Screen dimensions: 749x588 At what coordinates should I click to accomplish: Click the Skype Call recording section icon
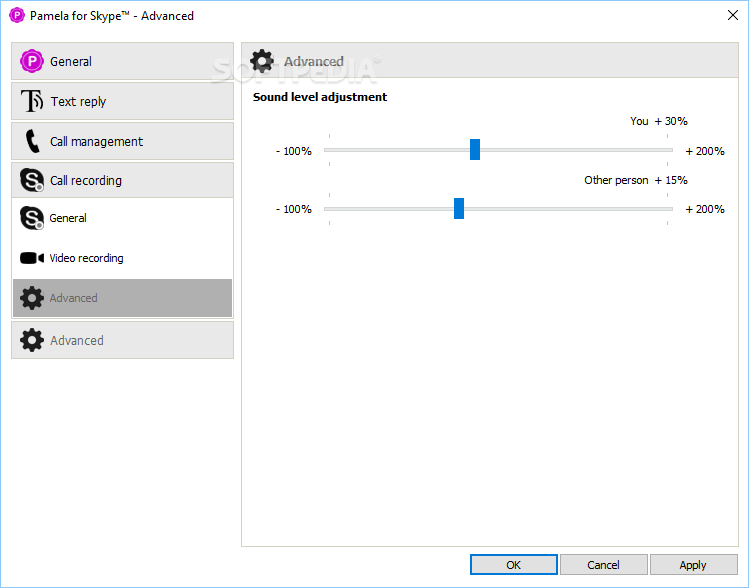(32, 180)
